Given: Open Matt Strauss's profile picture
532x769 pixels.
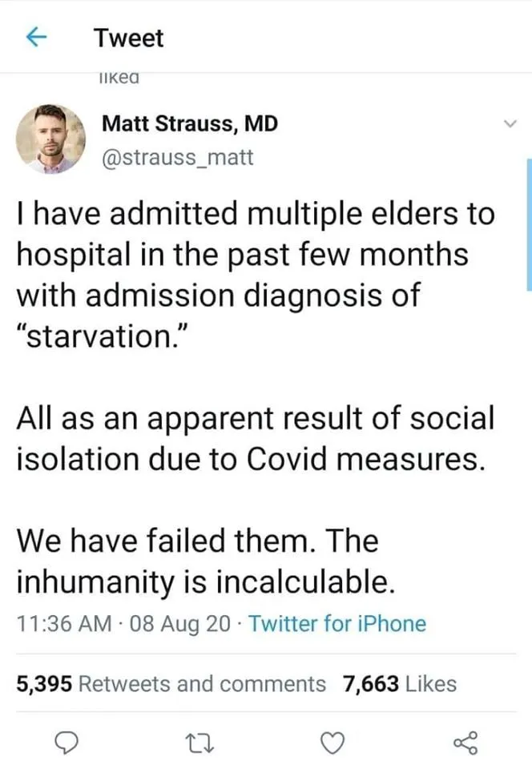Looking at the screenshot, I should pyautogui.click(x=51, y=138).
